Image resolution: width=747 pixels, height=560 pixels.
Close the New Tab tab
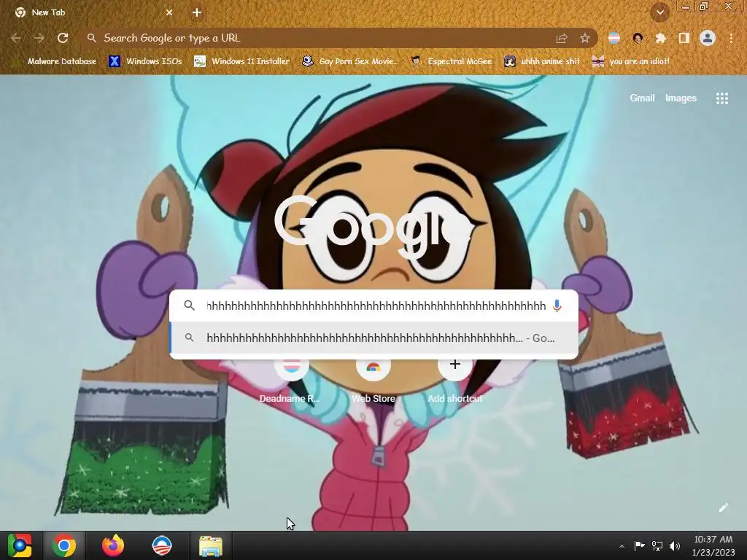coord(169,13)
